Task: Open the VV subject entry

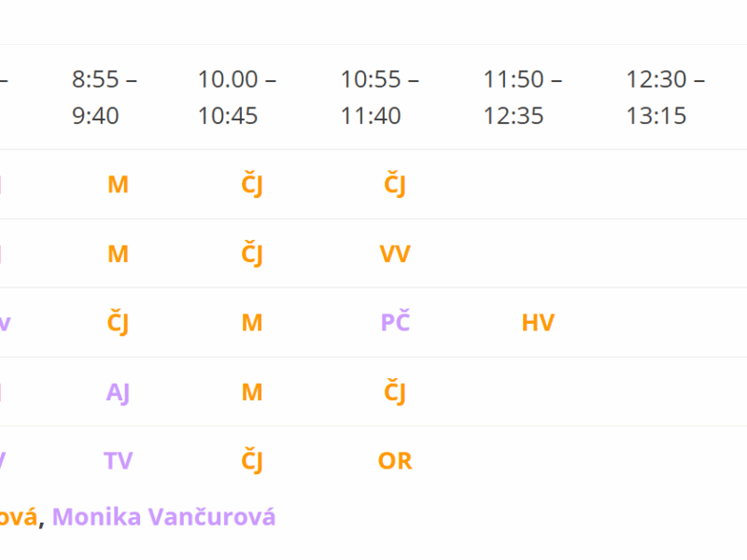Action: point(395,254)
